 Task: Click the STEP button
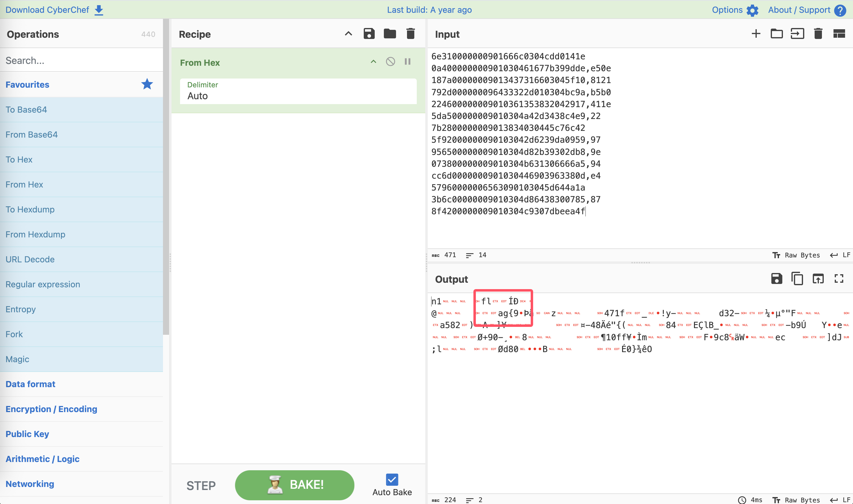pyautogui.click(x=201, y=486)
